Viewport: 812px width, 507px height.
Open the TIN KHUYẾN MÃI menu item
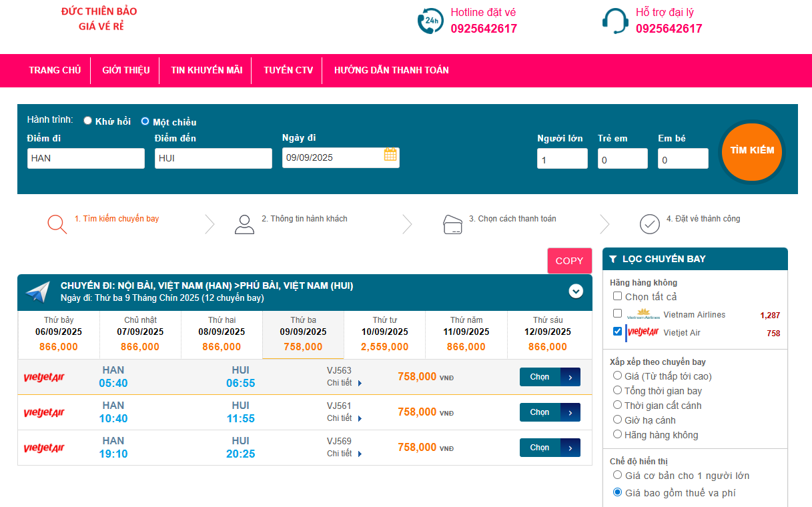point(206,70)
